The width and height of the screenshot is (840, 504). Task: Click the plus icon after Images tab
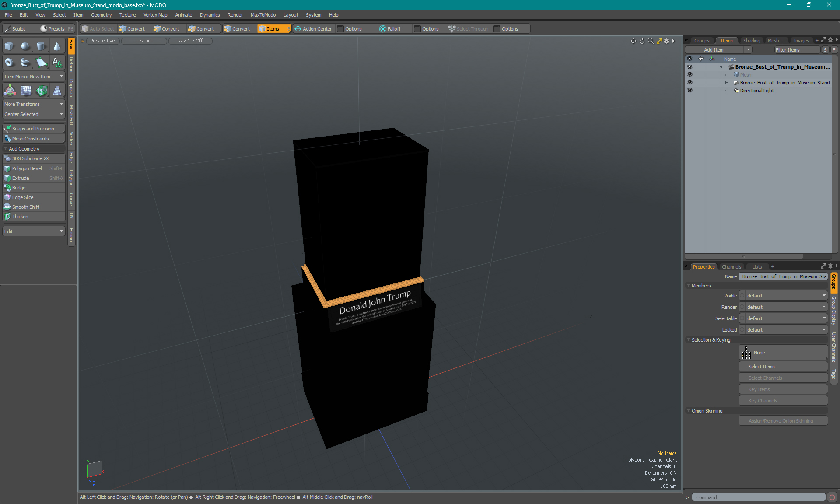[x=817, y=41]
